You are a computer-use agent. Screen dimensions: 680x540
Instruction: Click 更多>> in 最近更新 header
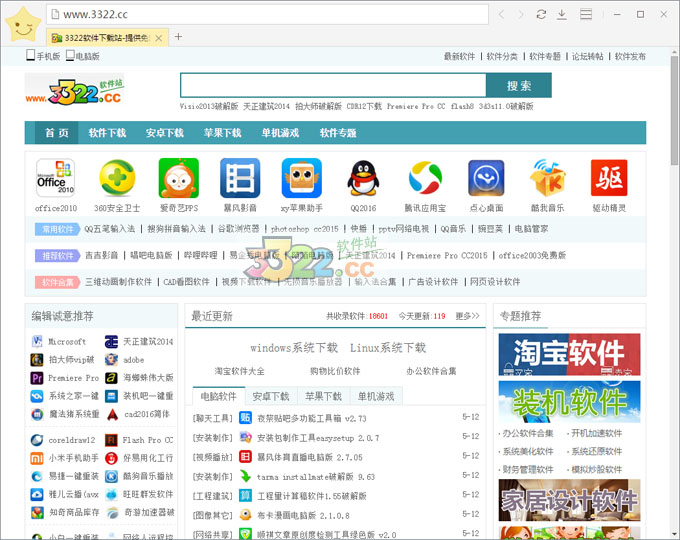tap(468, 316)
